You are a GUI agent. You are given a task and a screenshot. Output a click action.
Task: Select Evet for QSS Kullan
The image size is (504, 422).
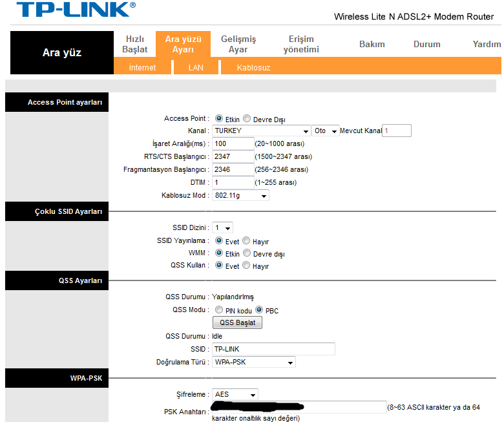(x=219, y=265)
